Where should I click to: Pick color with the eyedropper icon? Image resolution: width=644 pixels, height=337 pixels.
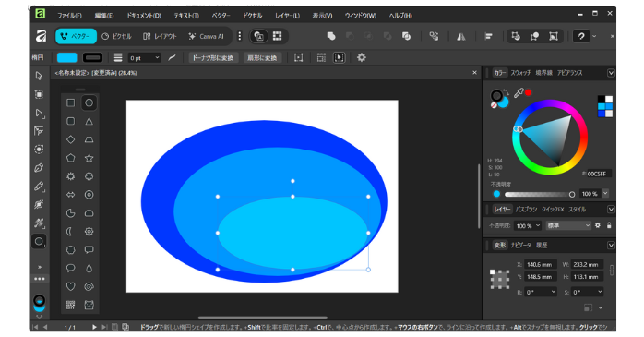pyautogui.click(x=519, y=93)
